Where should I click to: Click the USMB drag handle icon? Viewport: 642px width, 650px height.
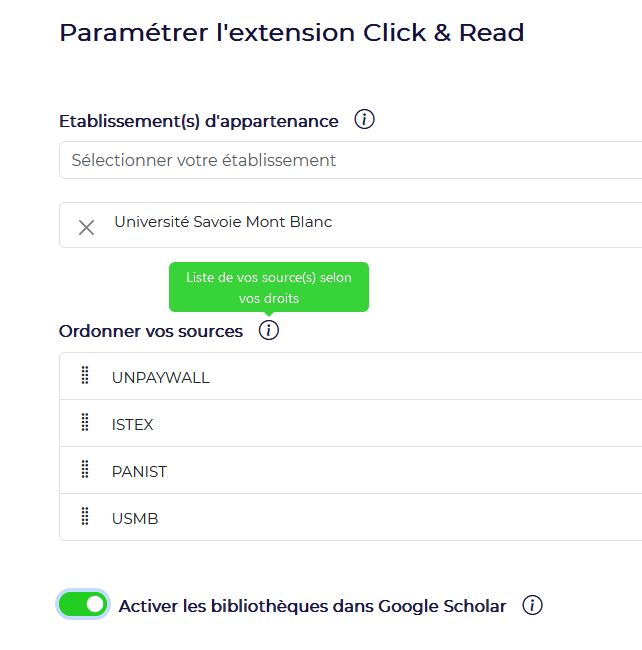tap(85, 516)
